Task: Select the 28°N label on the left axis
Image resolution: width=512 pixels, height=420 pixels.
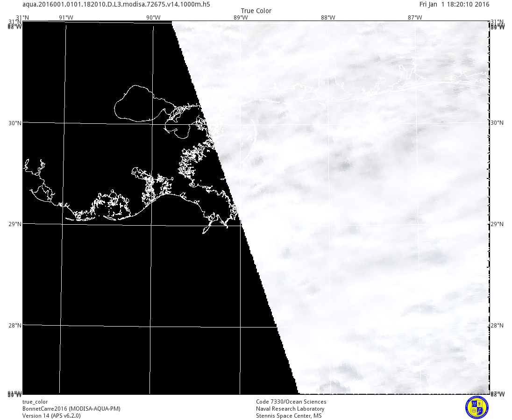Action: [15, 325]
